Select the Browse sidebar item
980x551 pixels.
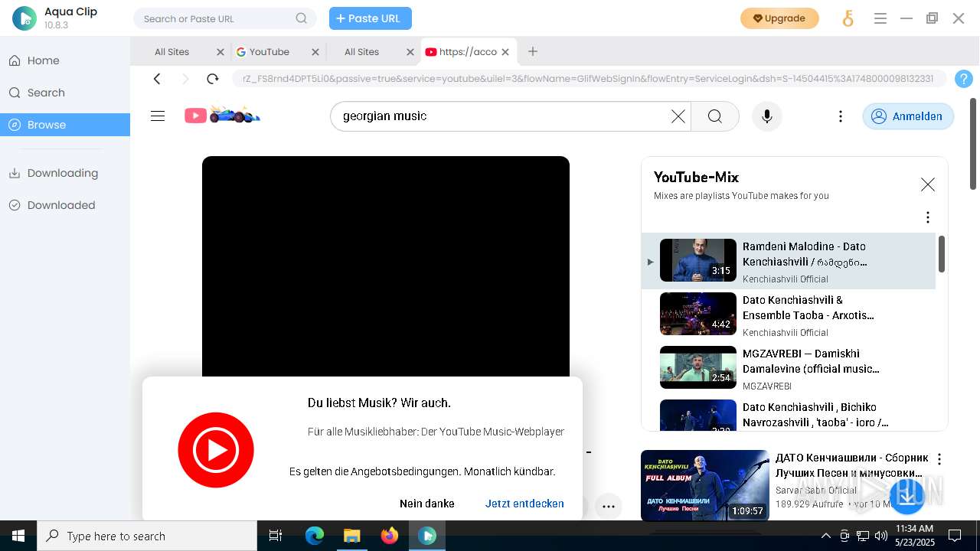[65, 125]
